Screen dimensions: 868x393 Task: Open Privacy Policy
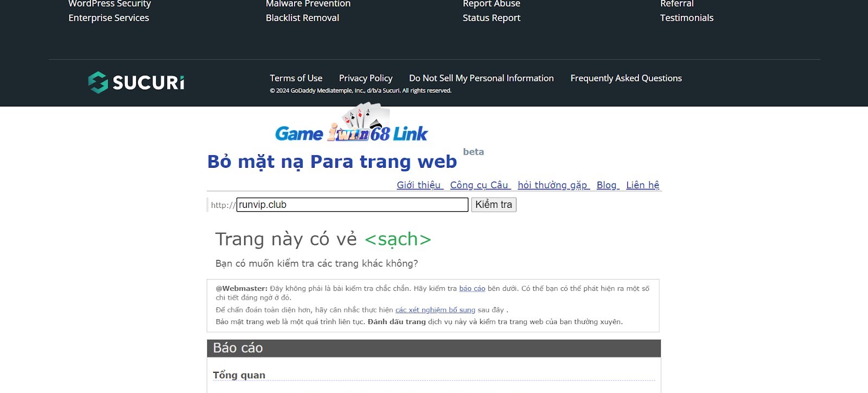[366, 78]
